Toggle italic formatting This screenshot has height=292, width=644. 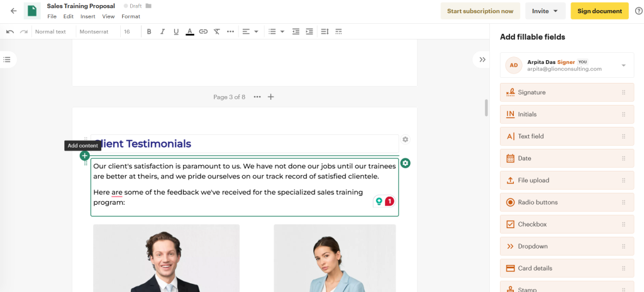point(163,31)
